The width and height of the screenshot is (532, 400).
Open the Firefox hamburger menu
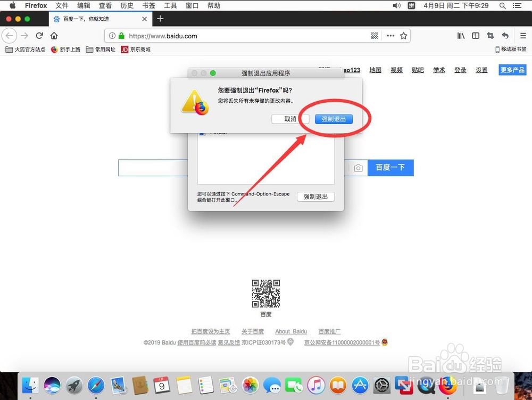click(x=523, y=36)
